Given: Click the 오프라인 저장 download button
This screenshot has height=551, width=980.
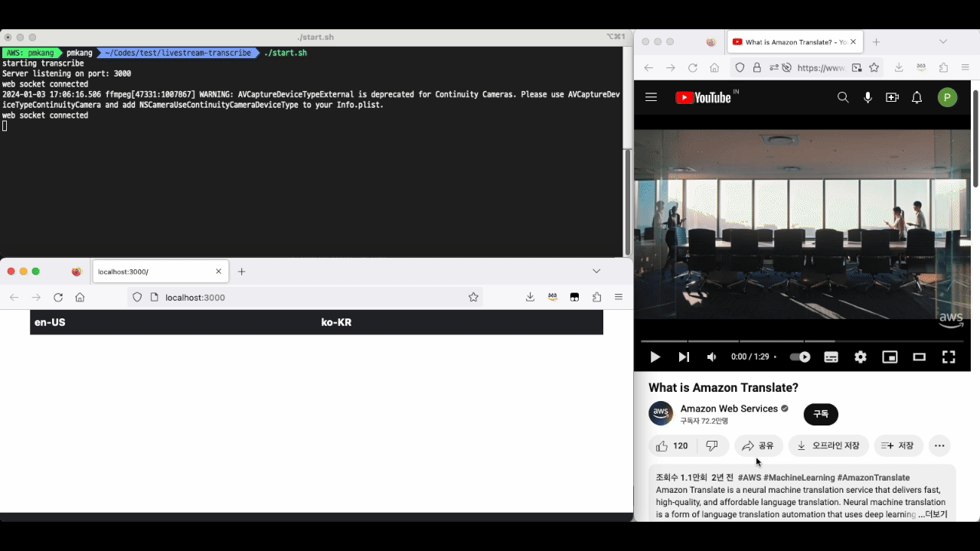Looking at the screenshot, I should coord(828,445).
